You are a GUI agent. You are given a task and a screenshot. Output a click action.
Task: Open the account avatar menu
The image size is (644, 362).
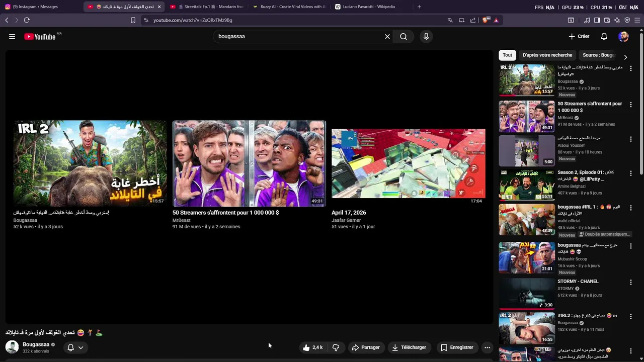[624, 37]
